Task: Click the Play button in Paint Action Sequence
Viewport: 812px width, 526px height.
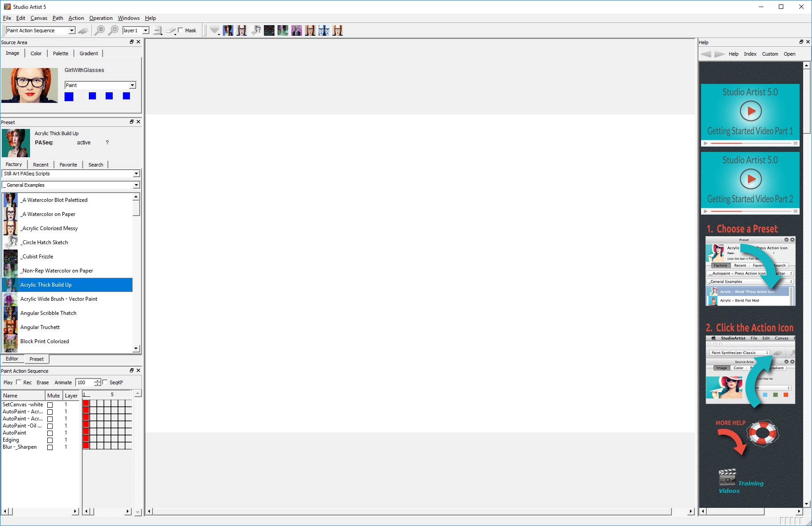Action: pyautogui.click(x=8, y=382)
